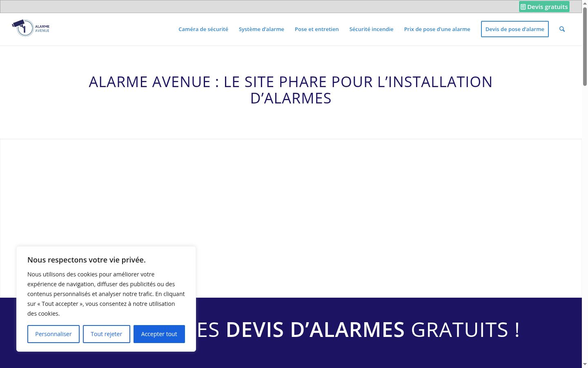The height and width of the screenshot is (368, 588).
Task: Click the scrollbar down arrow
Action: [585, 364]
